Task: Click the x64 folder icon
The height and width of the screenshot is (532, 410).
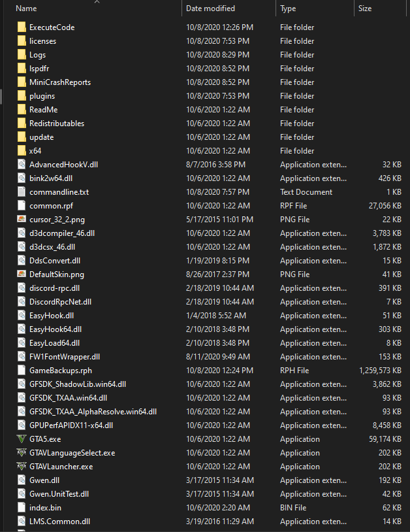Action: click(22, 150)
